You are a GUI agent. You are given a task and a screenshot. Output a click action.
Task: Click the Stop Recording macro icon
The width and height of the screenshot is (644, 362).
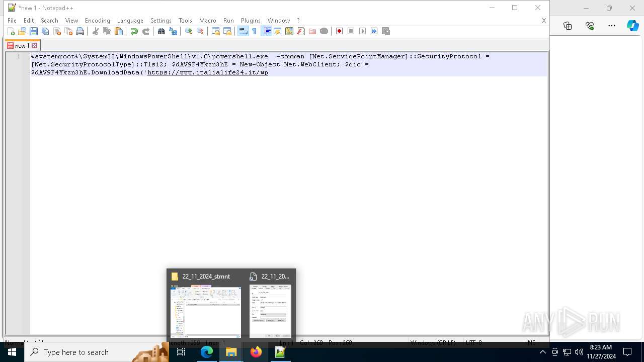[351, 31]
